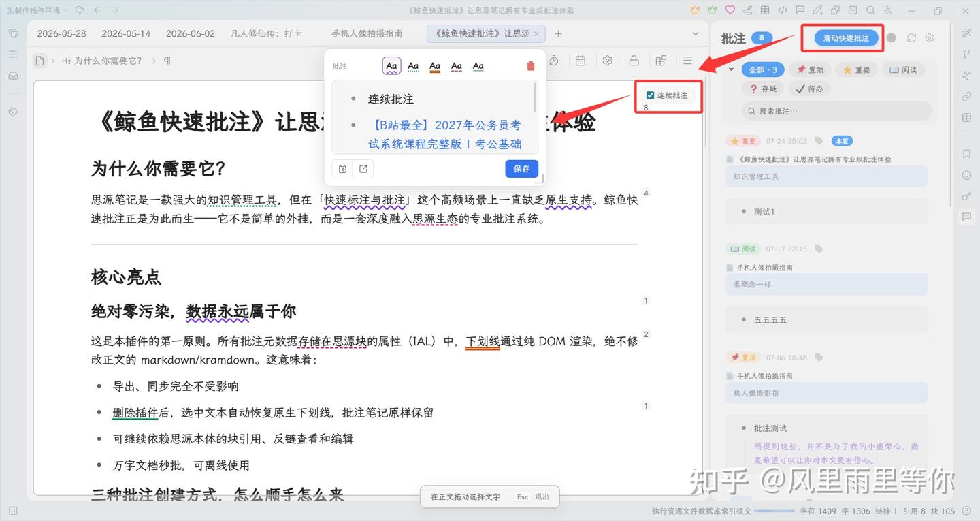Go forward with the right arrow

[x=115, y=10]
